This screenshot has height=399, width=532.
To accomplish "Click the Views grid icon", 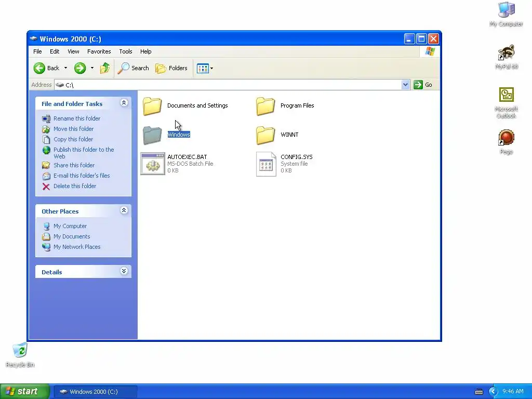I will [x=203, y=68].
